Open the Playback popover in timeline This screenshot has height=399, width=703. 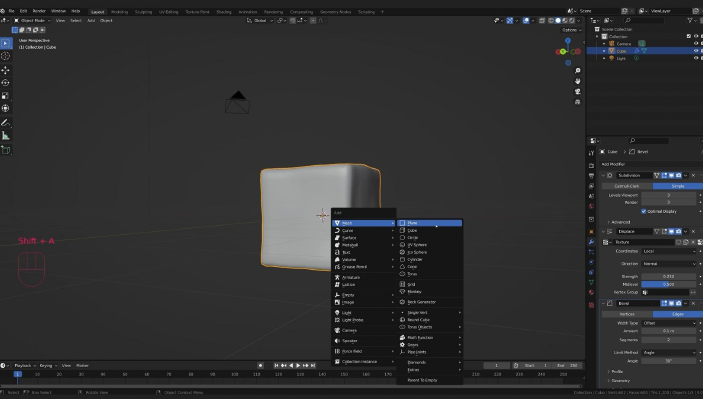25,366
